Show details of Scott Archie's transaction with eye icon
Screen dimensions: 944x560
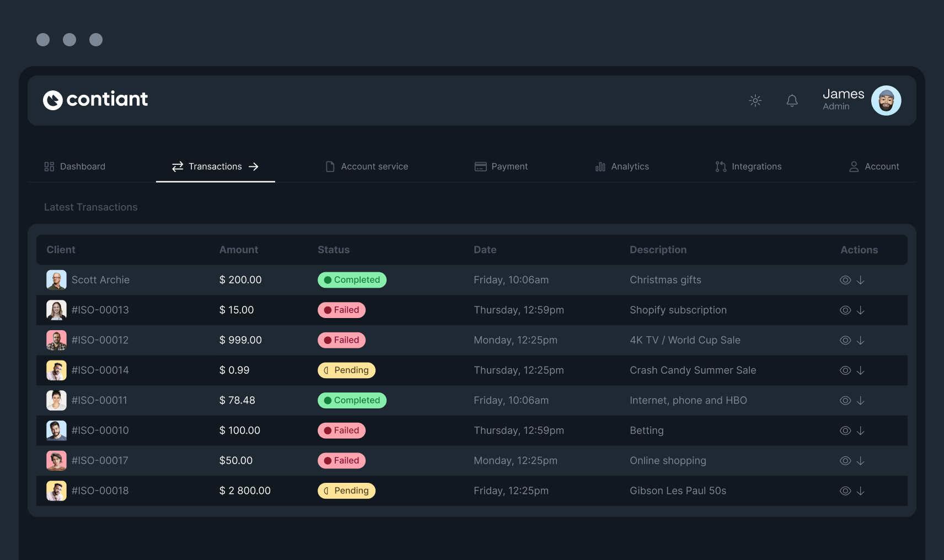(x=845, y=279)
